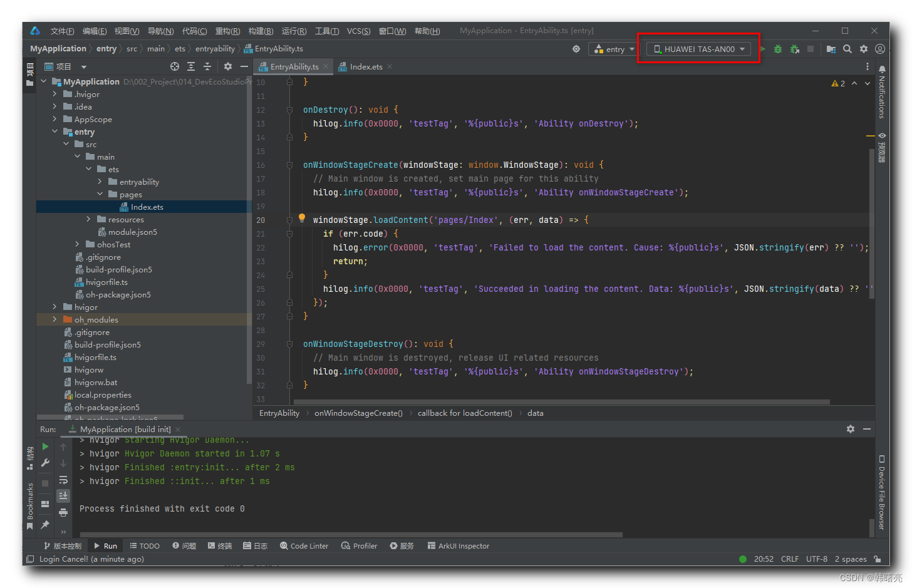Click the user account avatar icon
Image resolution: width=912 pixels, height=588 pixels.
point(880,49)
